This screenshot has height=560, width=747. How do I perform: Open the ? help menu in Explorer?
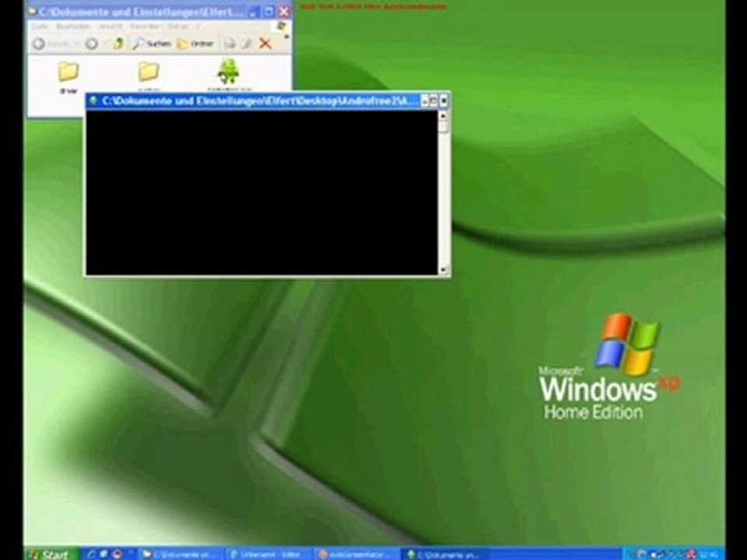point(198,26)
